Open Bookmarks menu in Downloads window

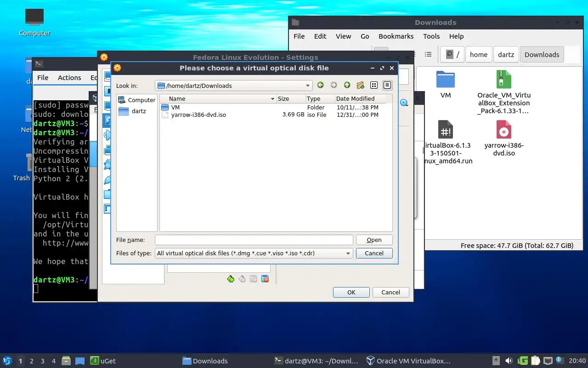coord(396,36)
